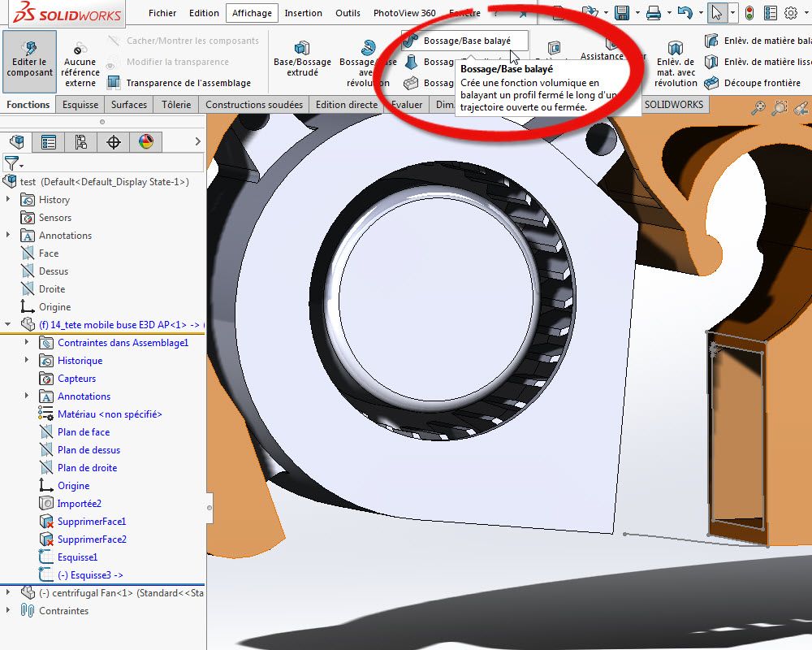
Task: Open the Insertion menu
Action: coord(303,13)
